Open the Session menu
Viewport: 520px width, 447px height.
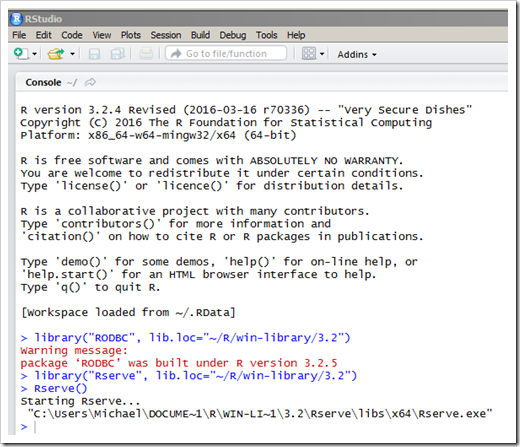tap(166, 35)
